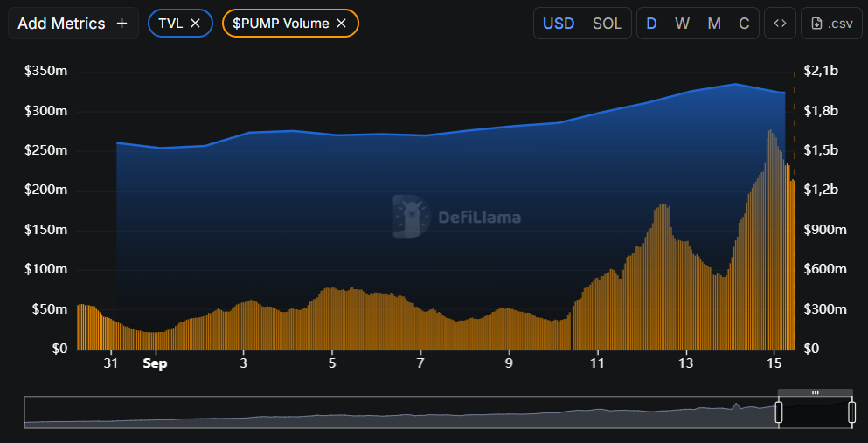Screen dimensions: 868x443
Task: Select the cumulative (C) view
Action: 744,24
